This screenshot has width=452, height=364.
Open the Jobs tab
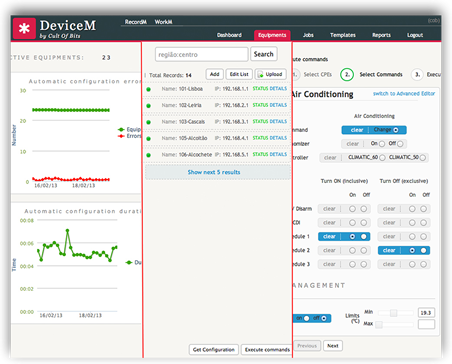coord(308,35)
